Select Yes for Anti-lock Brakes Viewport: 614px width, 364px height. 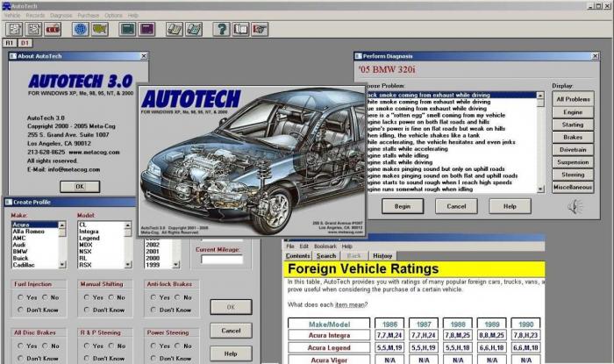pyautogui.click(x=153, y=297)
